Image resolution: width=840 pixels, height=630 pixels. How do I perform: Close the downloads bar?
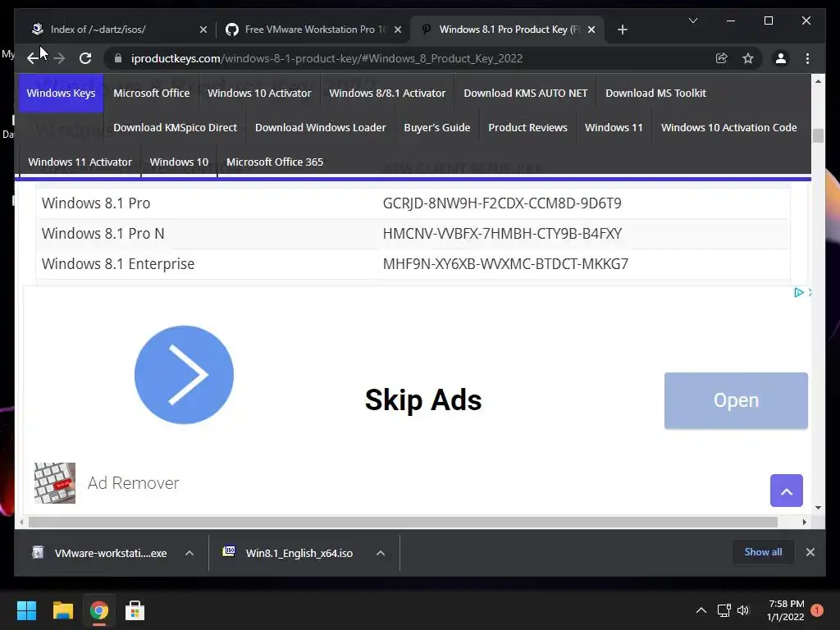pos(810,552)
